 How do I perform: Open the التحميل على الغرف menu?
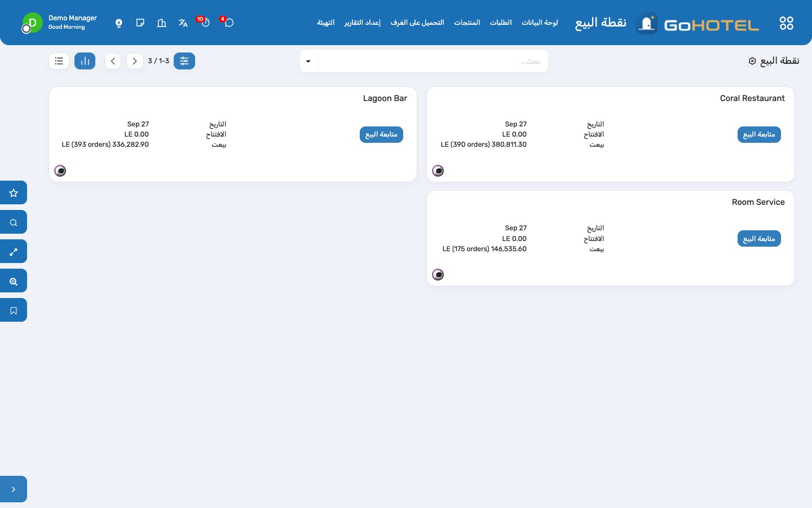[x=417, y=23]
